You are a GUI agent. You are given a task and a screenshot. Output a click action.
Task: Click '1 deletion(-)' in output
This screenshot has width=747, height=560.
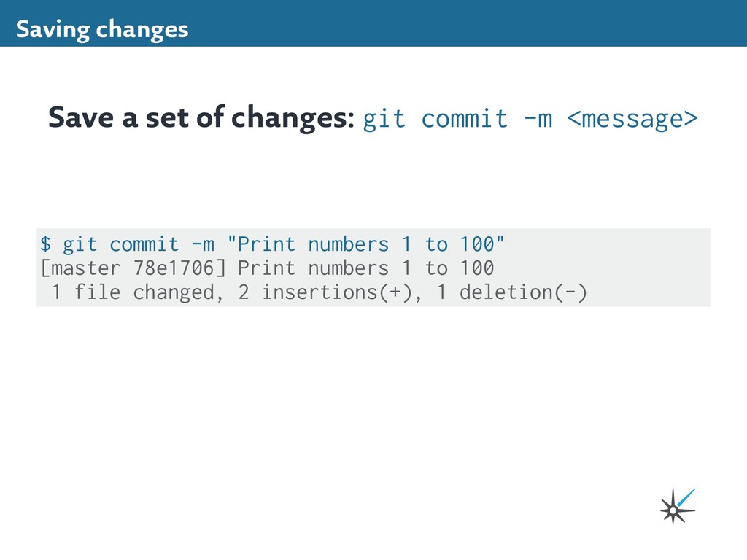click(511, 292)
